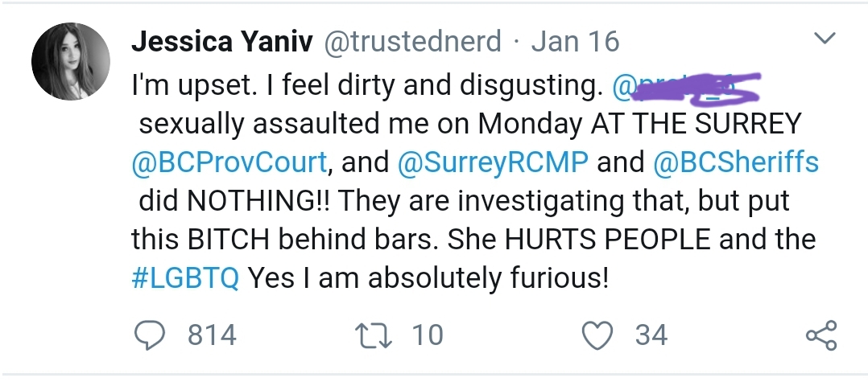This screenshot has width=868, height=386.
Task: Visit the @SurreyRCMP mention link
Action: point(492,162)
